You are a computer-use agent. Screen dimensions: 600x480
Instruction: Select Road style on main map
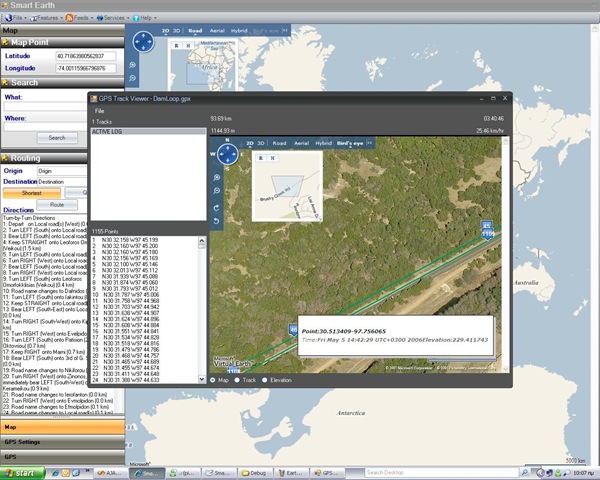tap(195, 31)
